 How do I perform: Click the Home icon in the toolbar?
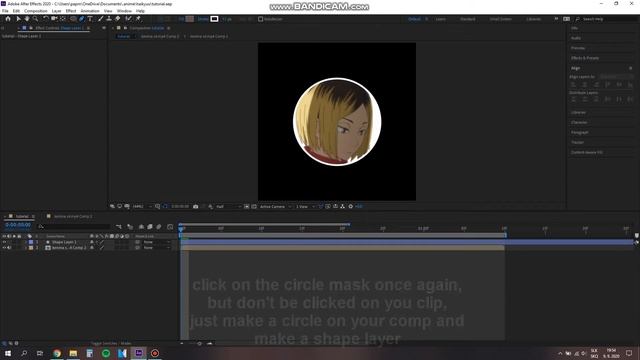tap(8, 19)
